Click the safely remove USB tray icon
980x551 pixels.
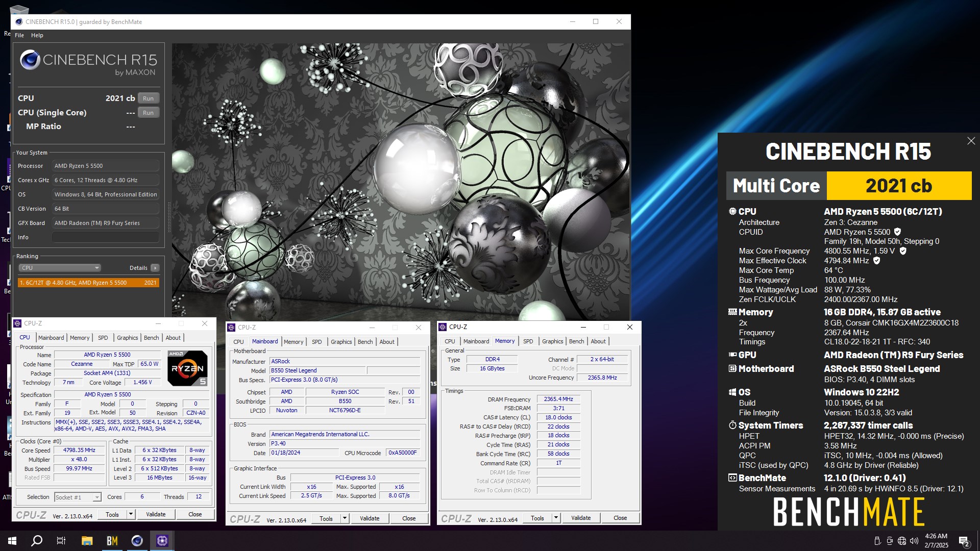(877, 541)
